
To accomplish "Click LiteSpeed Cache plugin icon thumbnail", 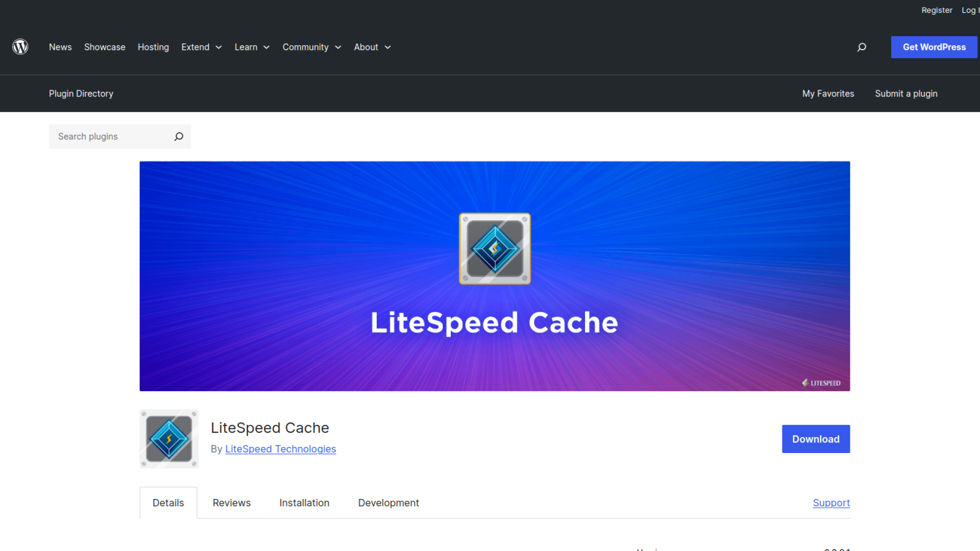I will pyautogui.click(x=169, y=439).
